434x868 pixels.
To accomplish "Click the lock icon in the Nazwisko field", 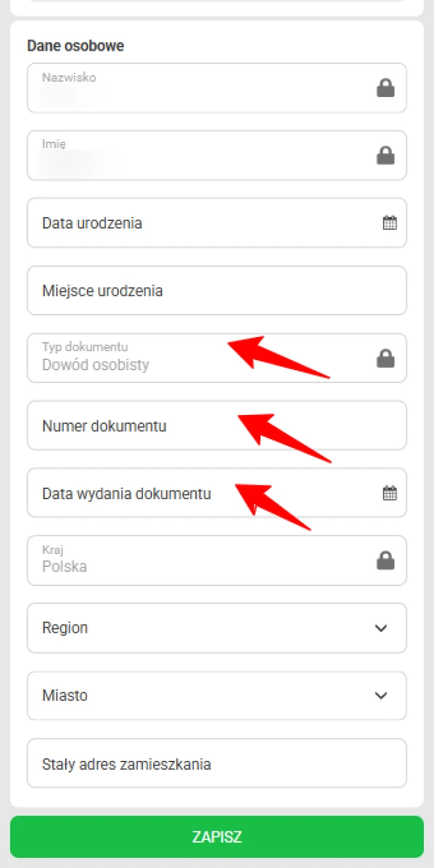I will tap(385, 87).
